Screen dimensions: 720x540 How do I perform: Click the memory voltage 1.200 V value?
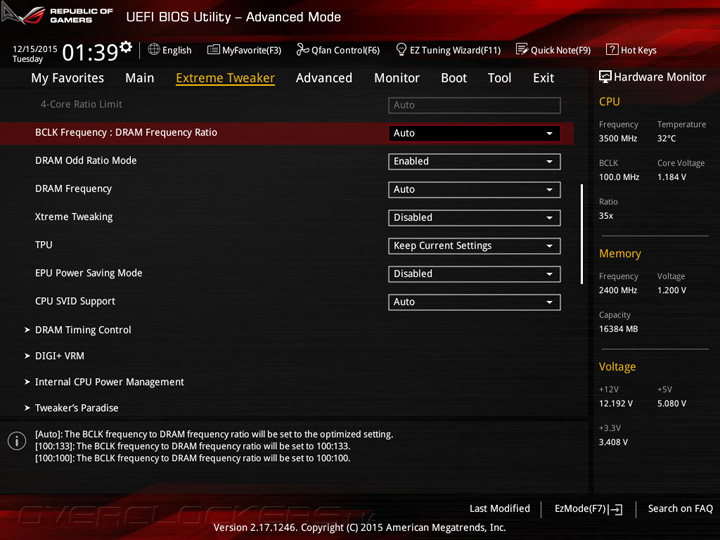672,290
